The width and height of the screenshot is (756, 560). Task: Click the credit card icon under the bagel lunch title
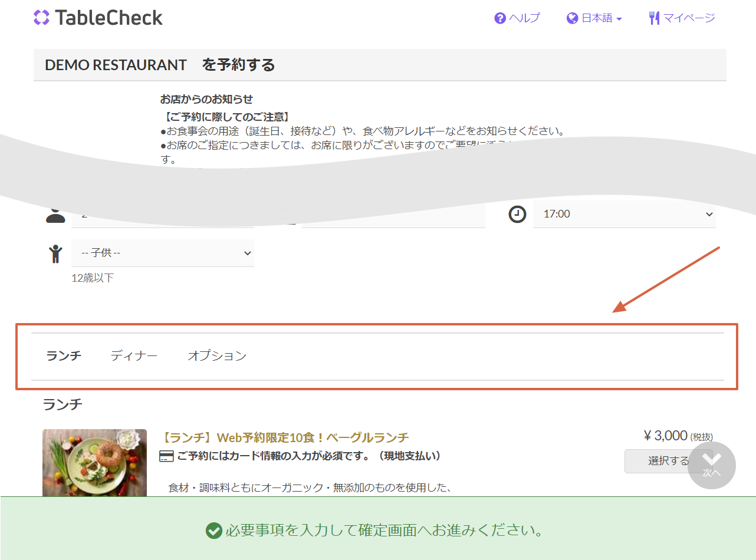[166, 456]
